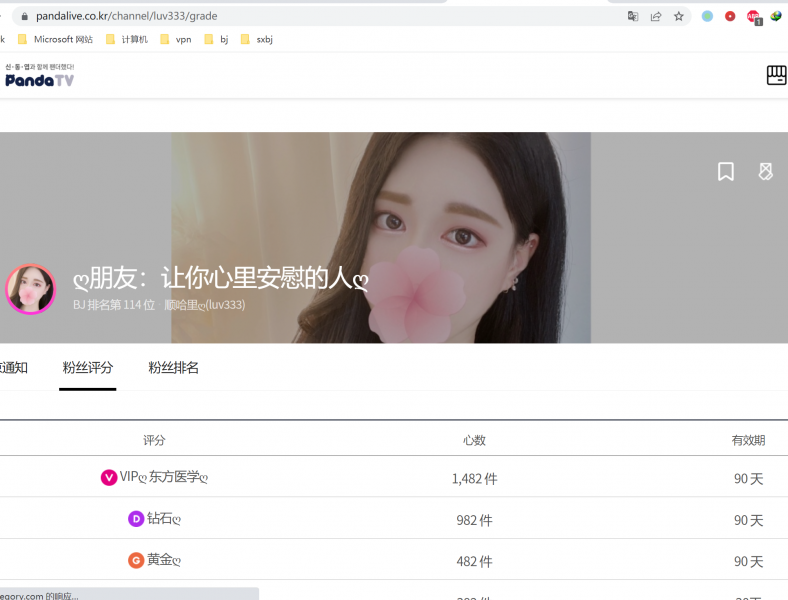
Task: Switch to the 粉丝排名 tab
Action: pyautogui.click(x=173, y=368)
